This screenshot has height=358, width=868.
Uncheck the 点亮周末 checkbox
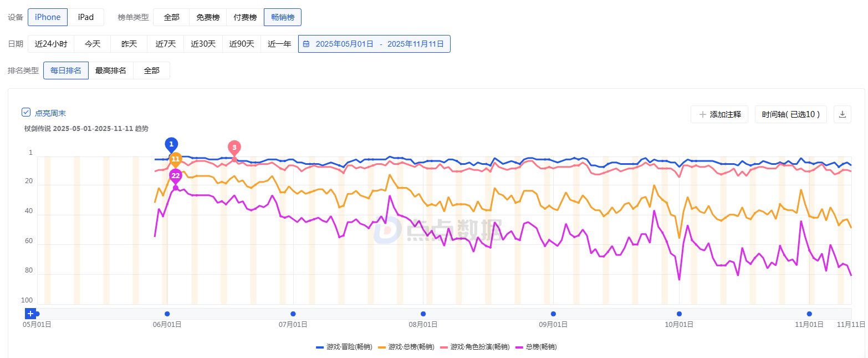click(x=25, y=112)
